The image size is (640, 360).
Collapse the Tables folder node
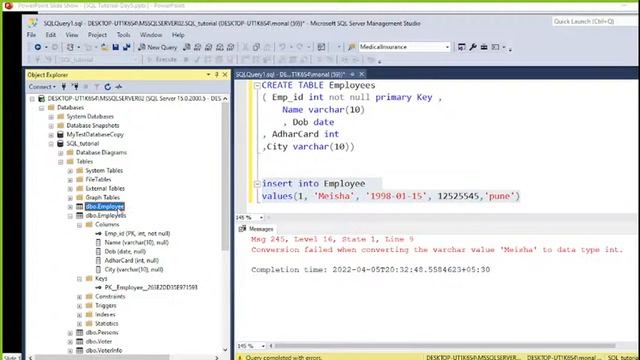(x=60, y=162)
